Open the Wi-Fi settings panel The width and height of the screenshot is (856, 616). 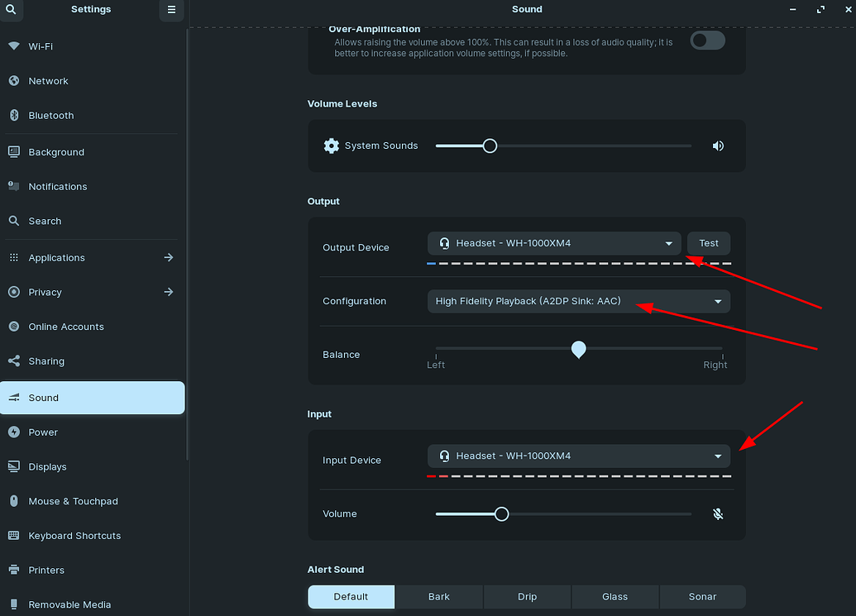coord(93,46)
